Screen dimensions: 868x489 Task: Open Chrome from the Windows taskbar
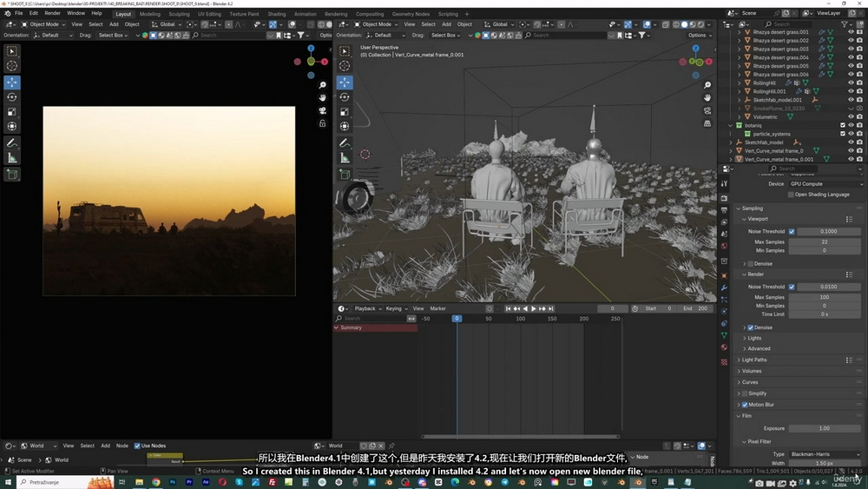(x=155, y=482)
